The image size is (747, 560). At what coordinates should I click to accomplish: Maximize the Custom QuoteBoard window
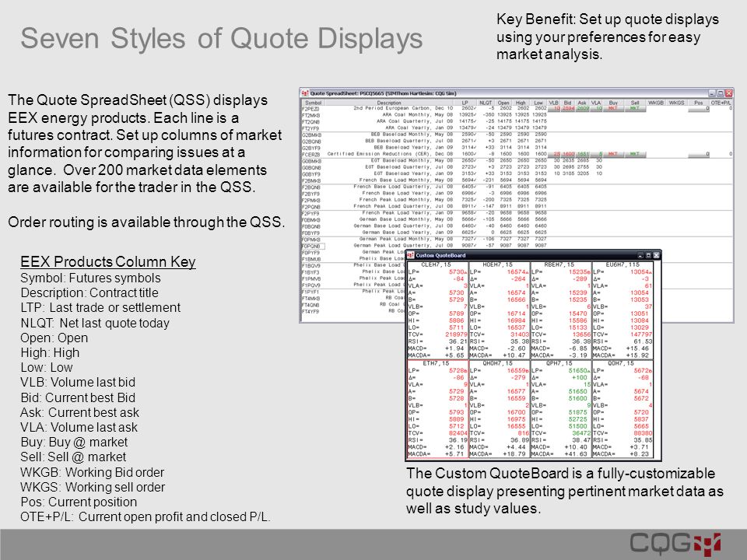(648, 255)
